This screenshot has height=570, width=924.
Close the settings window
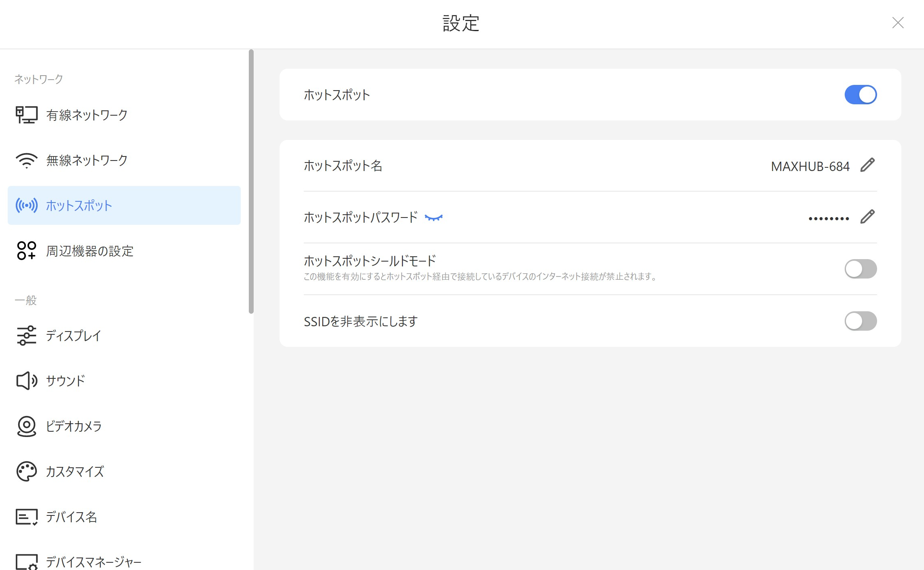tap(898, 23)
